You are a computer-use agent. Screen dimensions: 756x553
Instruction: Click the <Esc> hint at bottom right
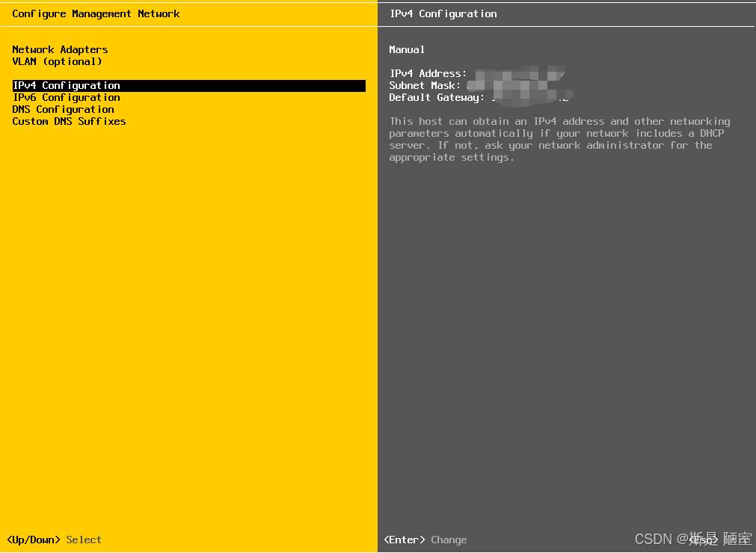click(x=703, y=540)
